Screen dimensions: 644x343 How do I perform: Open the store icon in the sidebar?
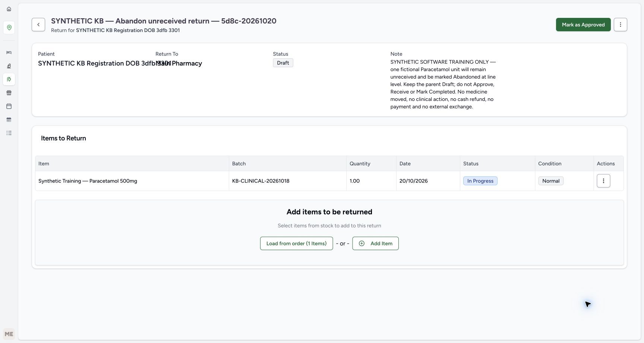tap(9, 93)
